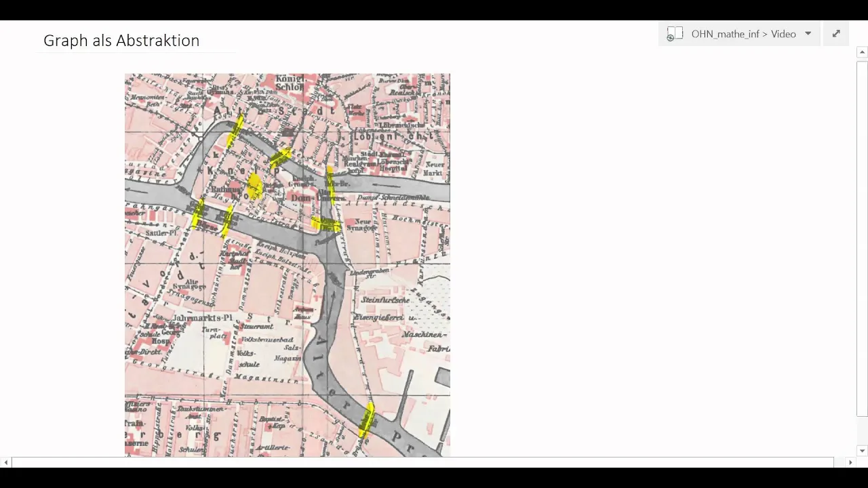Image resolution: width=868 pixels, height=488 pixels.
Task: Click the vertical scrollbar thumb
Action: 862,239
